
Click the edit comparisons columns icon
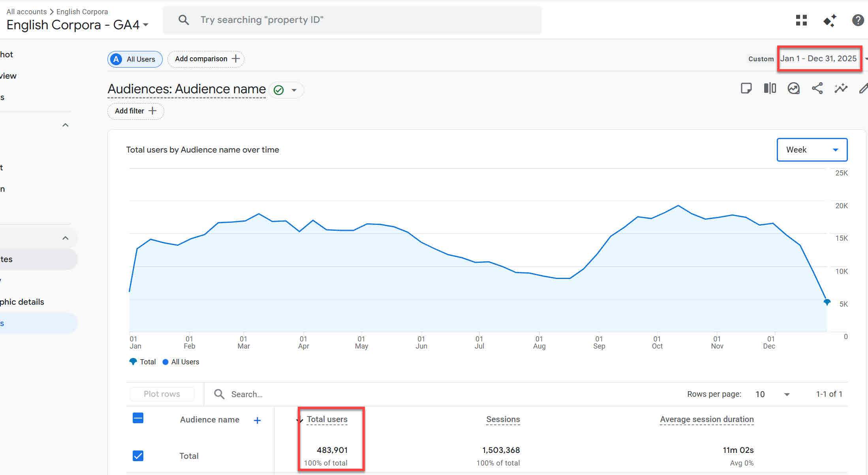(x=770, y=88)
